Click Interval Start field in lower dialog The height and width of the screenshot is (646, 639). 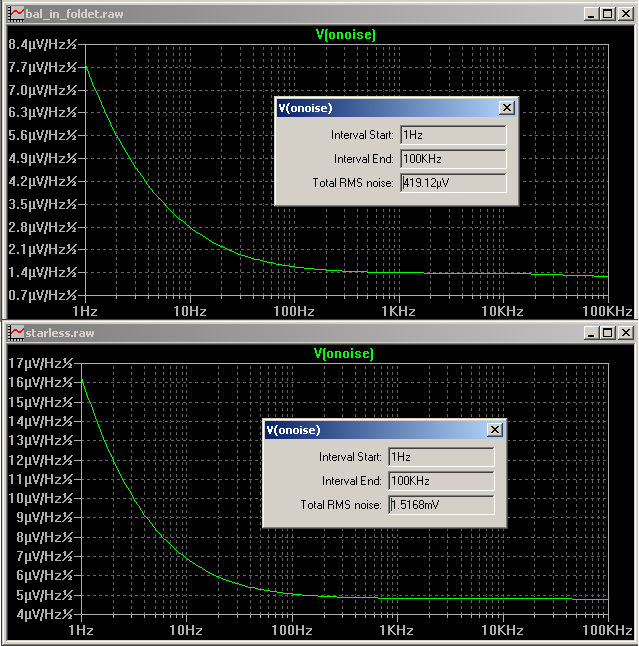pos(441,457)
